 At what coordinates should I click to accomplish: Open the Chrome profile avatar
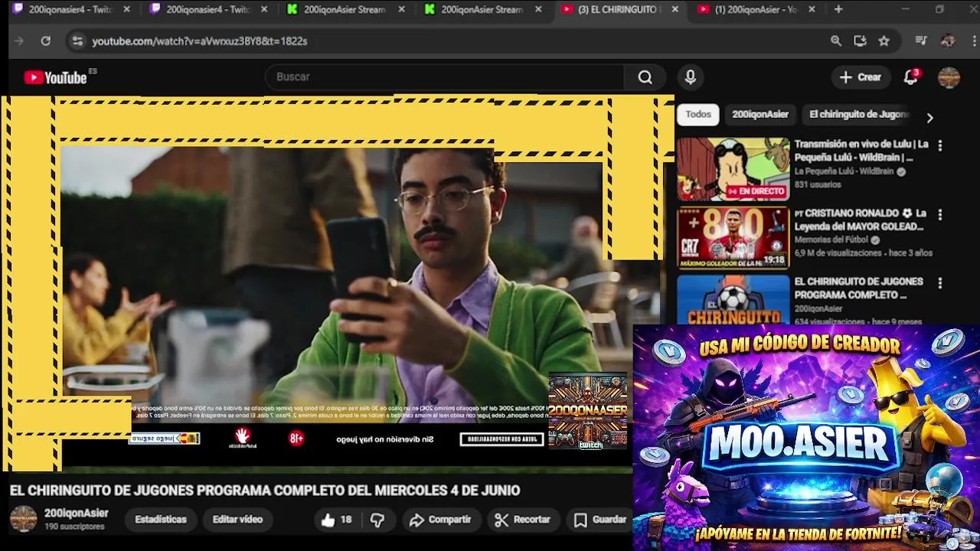point(948,41)
